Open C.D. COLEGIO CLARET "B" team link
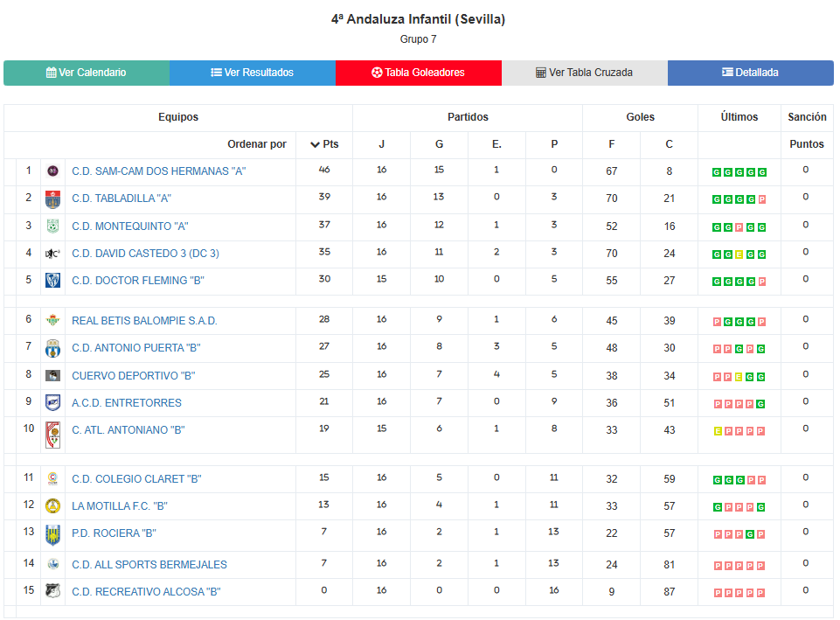 (136, 479)
